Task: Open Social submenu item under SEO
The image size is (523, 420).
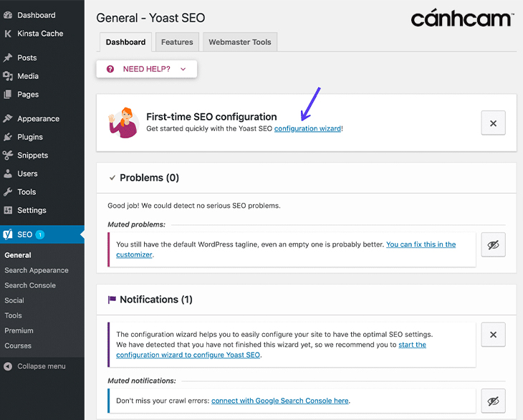Action: [14, 300]
